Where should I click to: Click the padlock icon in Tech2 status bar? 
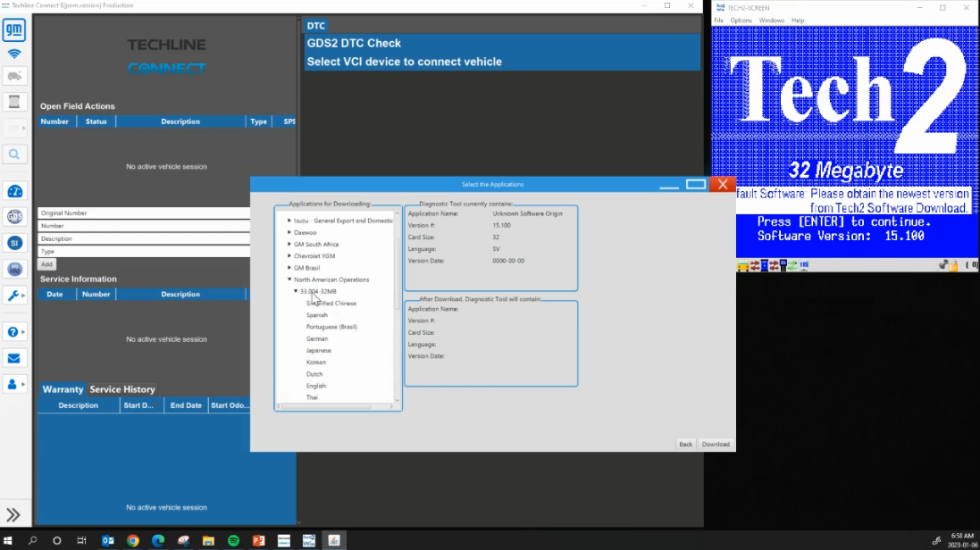click(954, 266)
